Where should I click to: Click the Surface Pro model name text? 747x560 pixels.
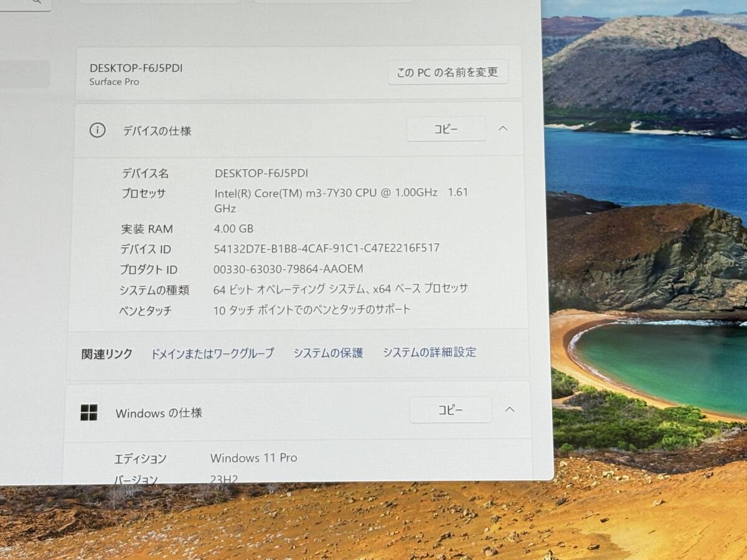click(x=114, y=82)
